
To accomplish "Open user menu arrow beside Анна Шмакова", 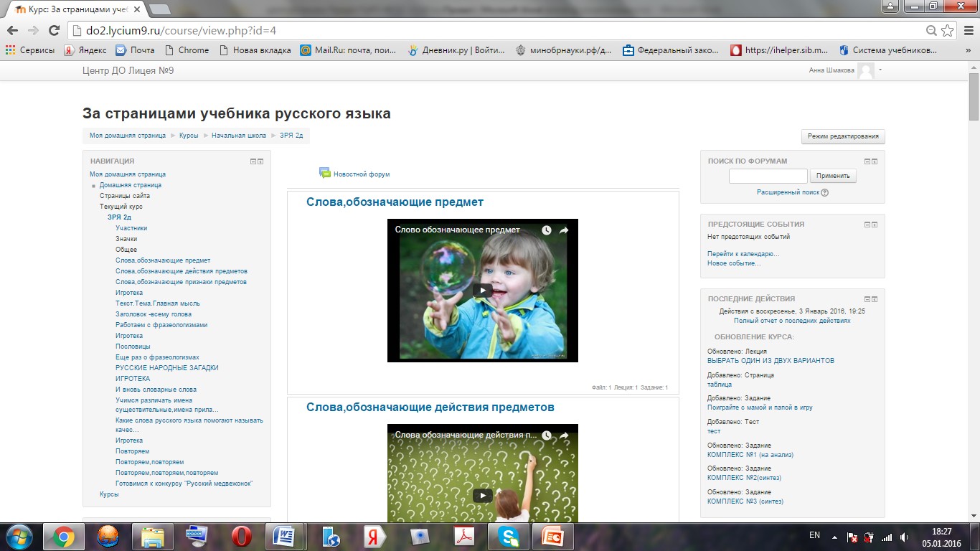I will 880,70.
